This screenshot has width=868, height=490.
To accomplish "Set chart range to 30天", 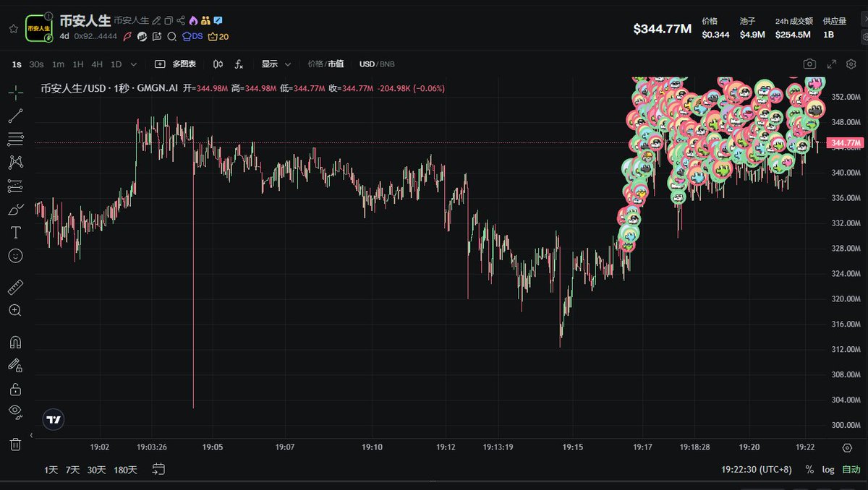I will 96,470.
